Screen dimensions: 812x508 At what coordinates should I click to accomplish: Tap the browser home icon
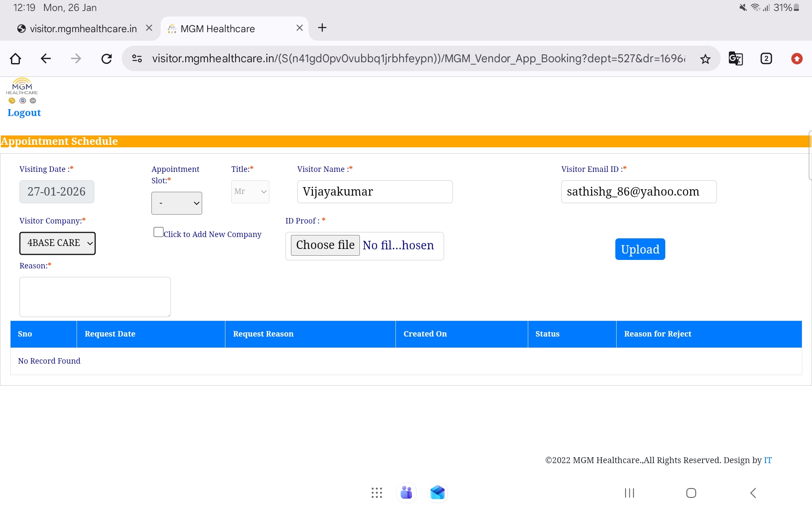click(16, 58)
